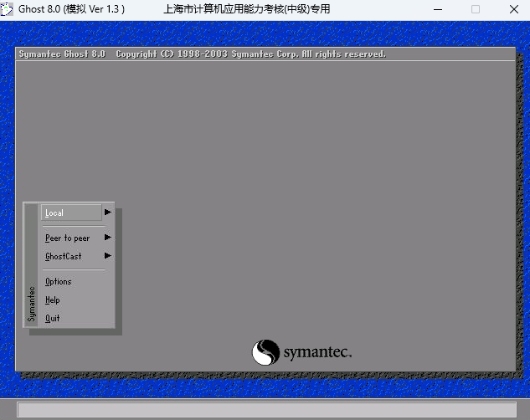
Task: Expand the GhostCast submenu arrow
Action: 108,255
